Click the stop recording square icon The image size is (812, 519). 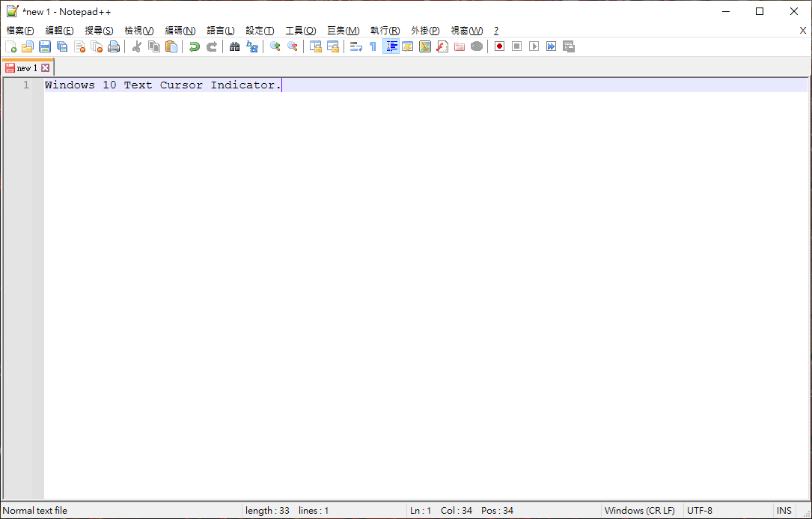point(516,46)
